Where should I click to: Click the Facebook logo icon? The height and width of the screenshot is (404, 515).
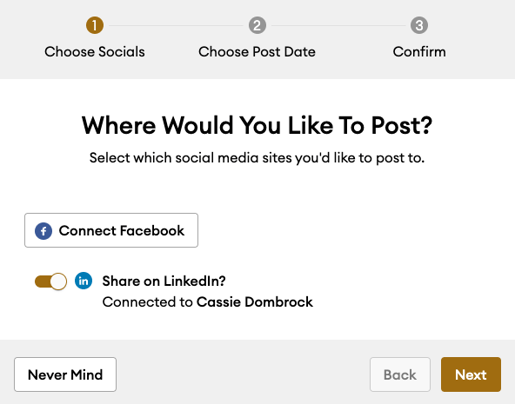click(43, 231)
